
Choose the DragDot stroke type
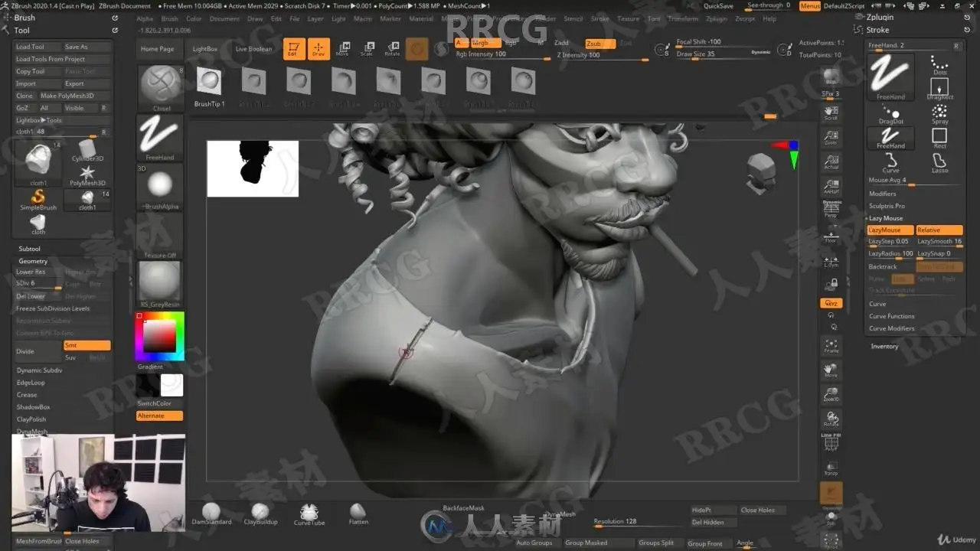pos(890,114)
